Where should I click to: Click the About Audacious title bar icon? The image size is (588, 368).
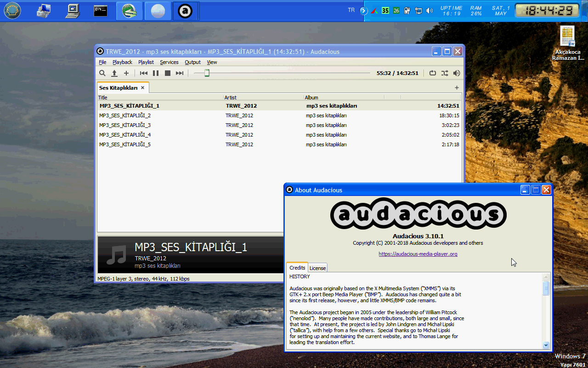pyautogui.click(x=289, y=190)
